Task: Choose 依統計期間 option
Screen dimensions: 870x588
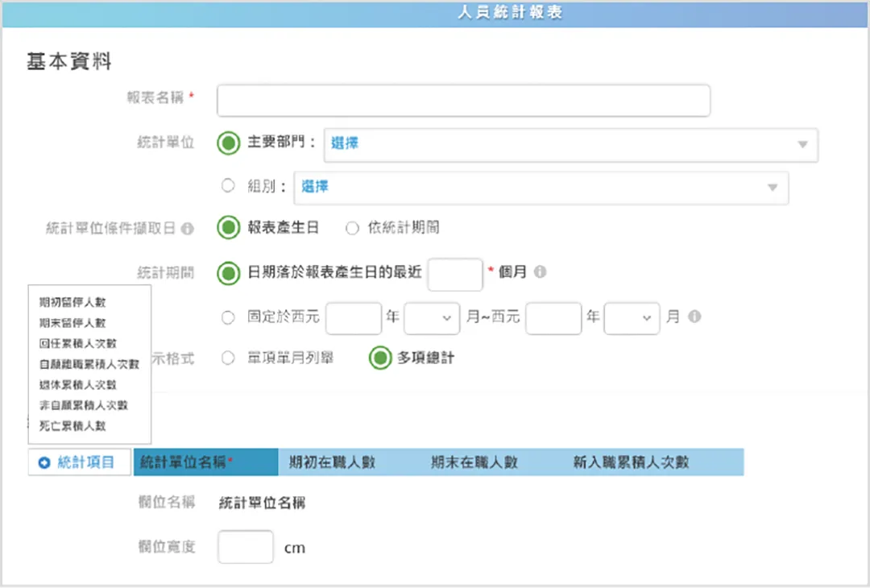Action: click(351, 228)
